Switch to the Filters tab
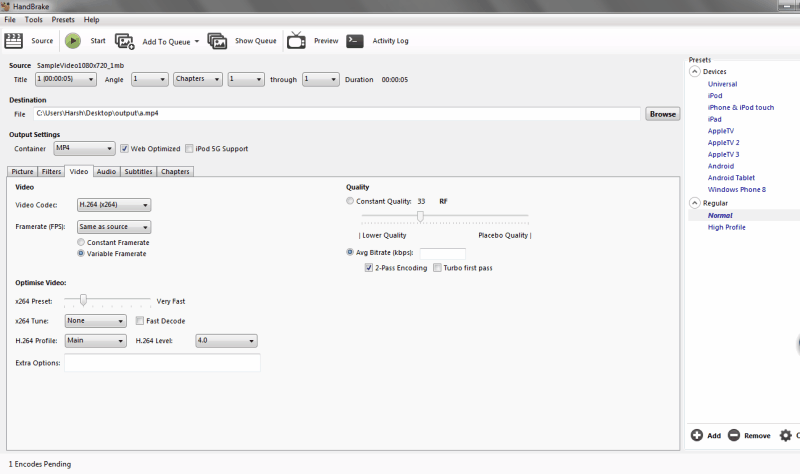Image resolution: width=800 pixels, height=474 pixels. (51, 172)
